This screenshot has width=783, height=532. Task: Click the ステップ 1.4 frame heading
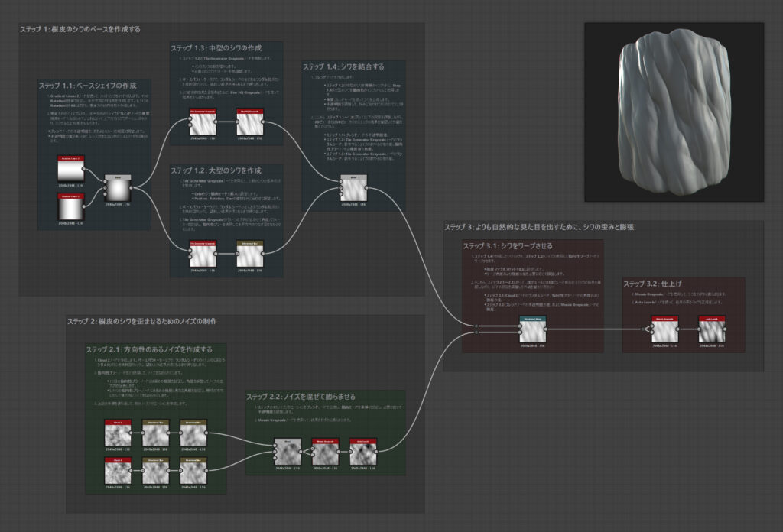pyautogui.click(x=343, y=66)
